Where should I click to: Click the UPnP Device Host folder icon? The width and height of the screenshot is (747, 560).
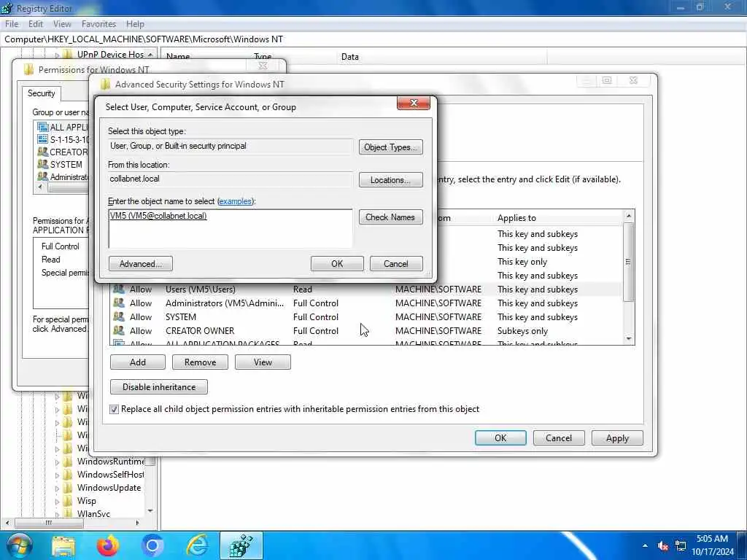click(x=68, y=54)
